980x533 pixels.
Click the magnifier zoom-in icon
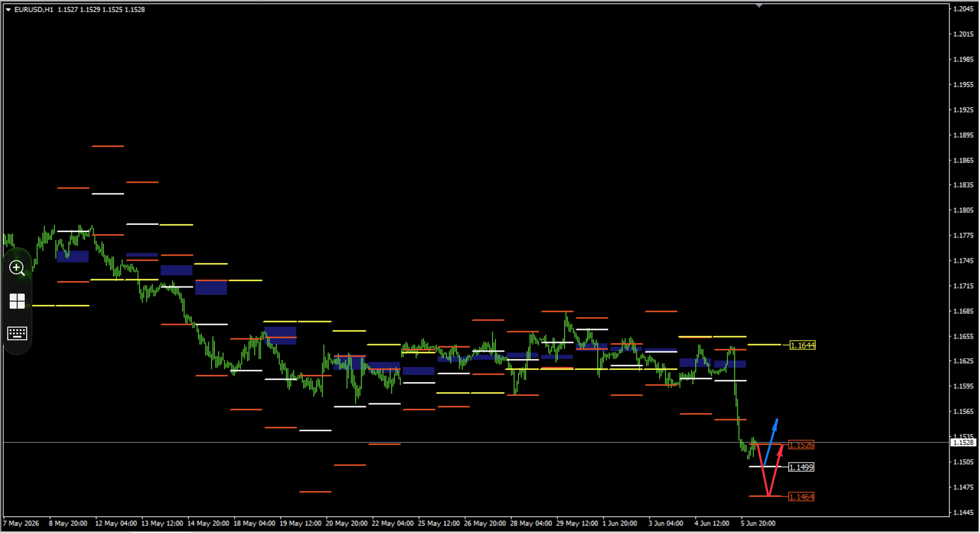coord(17,268)
